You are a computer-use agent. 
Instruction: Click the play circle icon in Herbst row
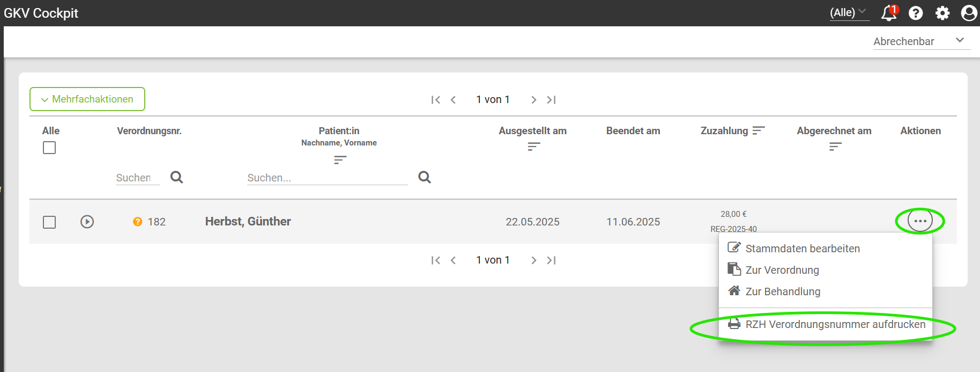[87, 222]
